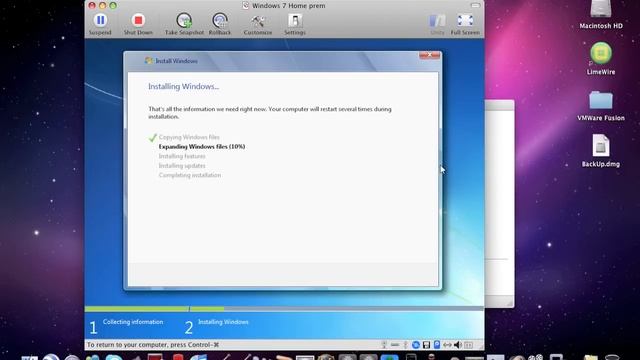The image size is (640, 360).
Task: Switch the VM to Full Screen
Action: coord(465,24)
